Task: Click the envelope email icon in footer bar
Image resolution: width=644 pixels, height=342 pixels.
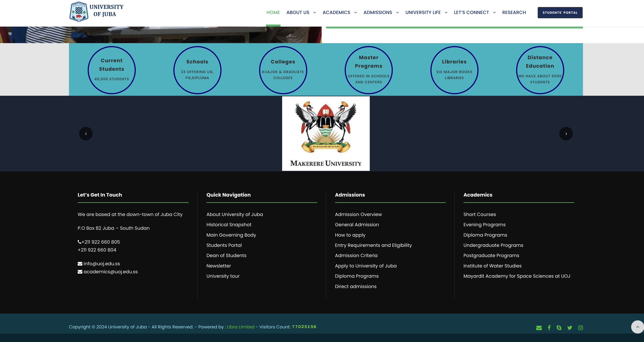Action: click(539, 328)
